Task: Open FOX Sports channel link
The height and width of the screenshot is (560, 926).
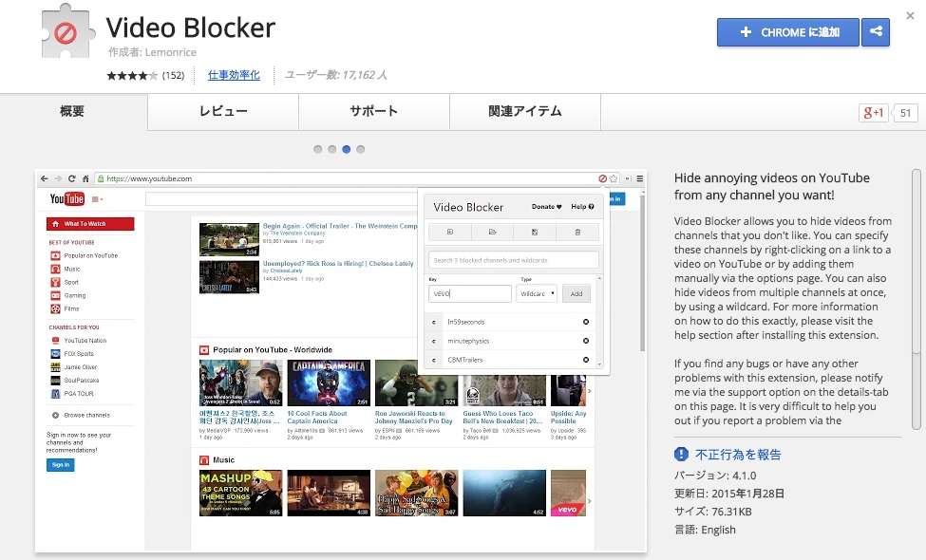Action: 72,353
